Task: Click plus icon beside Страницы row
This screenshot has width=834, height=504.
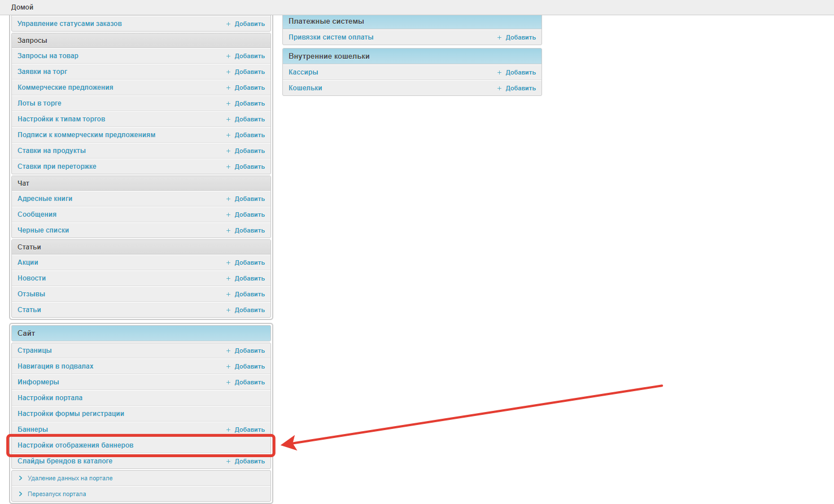Action: tap(229, 351)
